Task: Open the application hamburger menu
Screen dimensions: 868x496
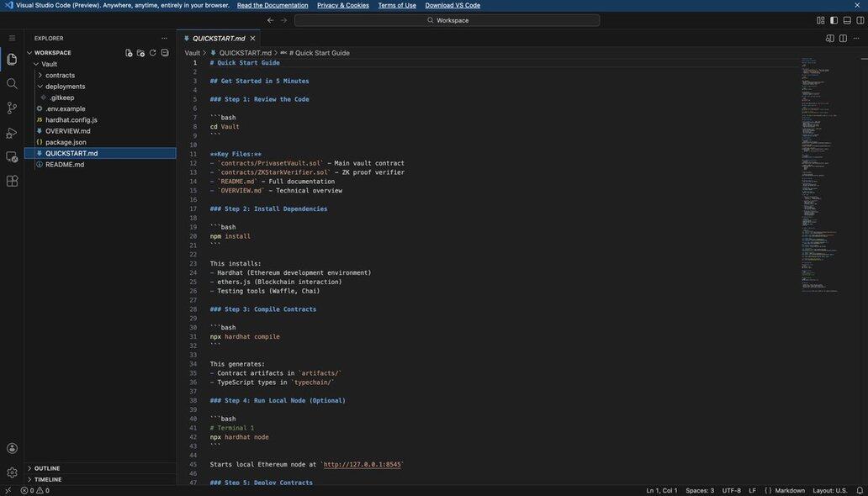Action: 12,38
